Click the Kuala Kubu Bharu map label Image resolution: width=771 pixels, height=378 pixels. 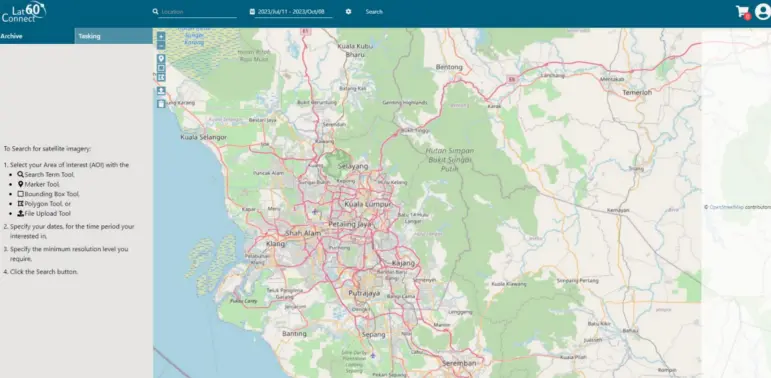(355, 50)
